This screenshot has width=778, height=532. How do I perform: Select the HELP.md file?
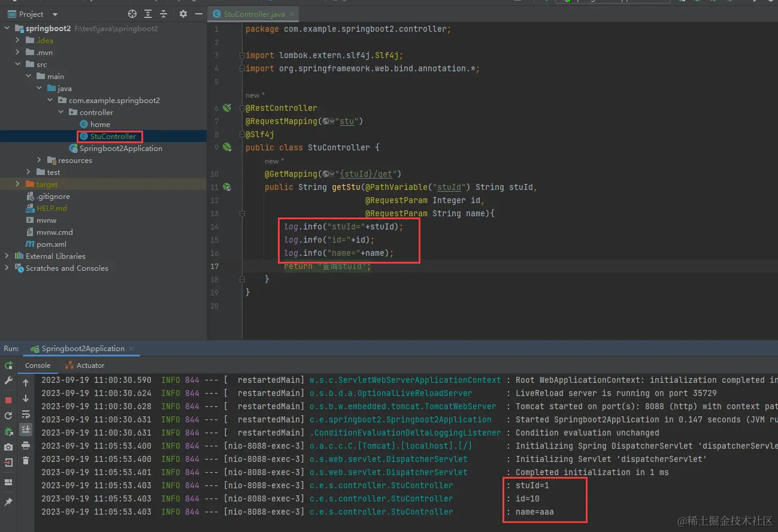[47, 208]
